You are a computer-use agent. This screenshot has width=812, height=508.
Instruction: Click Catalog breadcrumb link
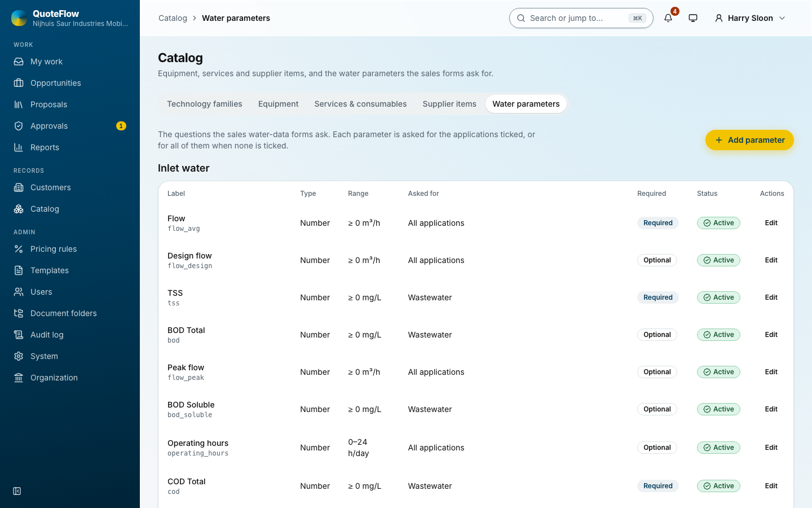(x=173, y=18)
